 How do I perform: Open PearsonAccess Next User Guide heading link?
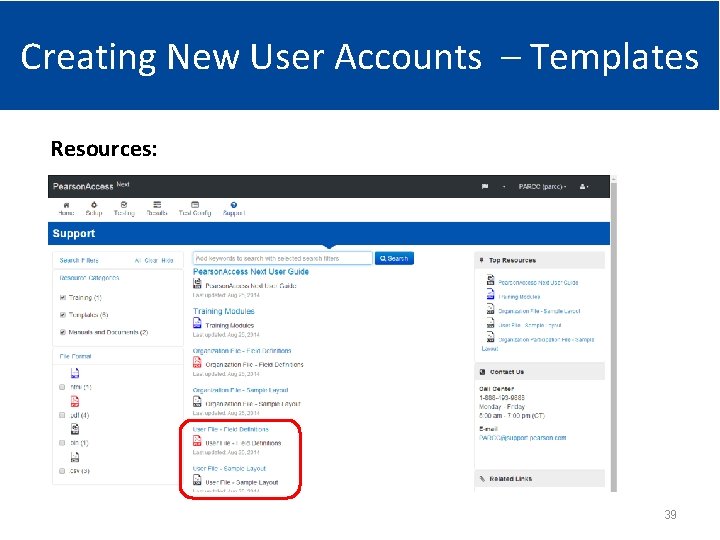tap(251, 272)
